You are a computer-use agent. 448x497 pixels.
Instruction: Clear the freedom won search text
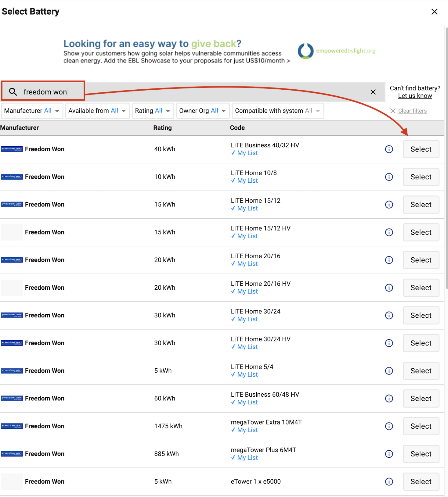[373, 92]
